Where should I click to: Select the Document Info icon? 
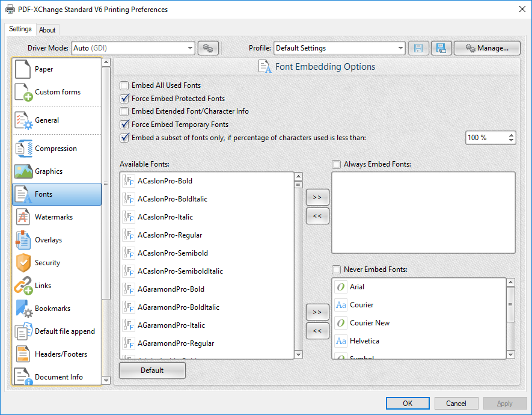pos(23,377)
